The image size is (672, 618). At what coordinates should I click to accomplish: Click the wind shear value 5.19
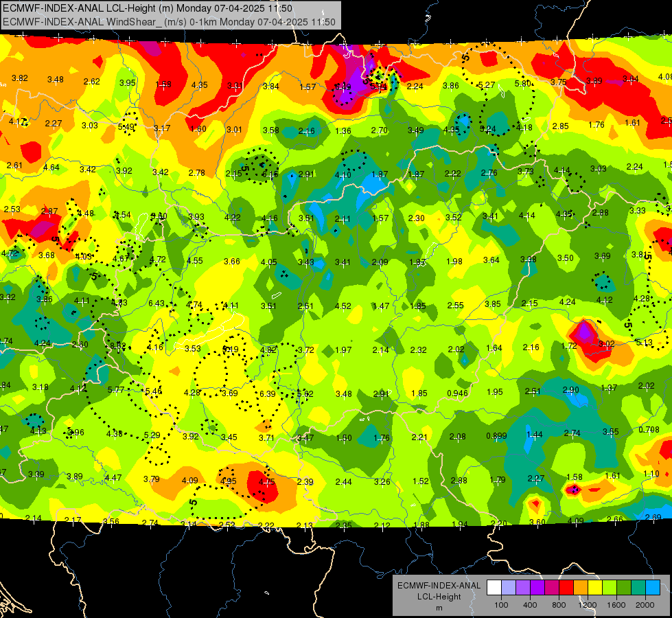coord(231,350)
